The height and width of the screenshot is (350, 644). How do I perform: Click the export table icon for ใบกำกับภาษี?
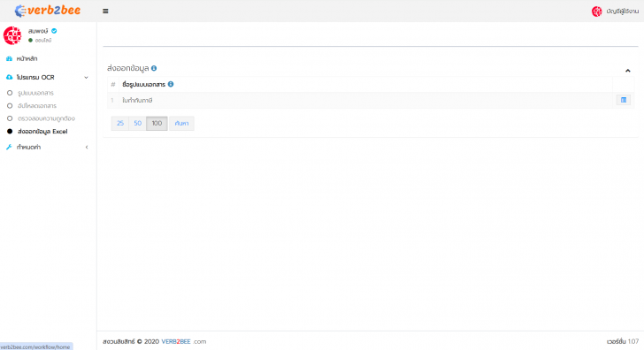624,100
